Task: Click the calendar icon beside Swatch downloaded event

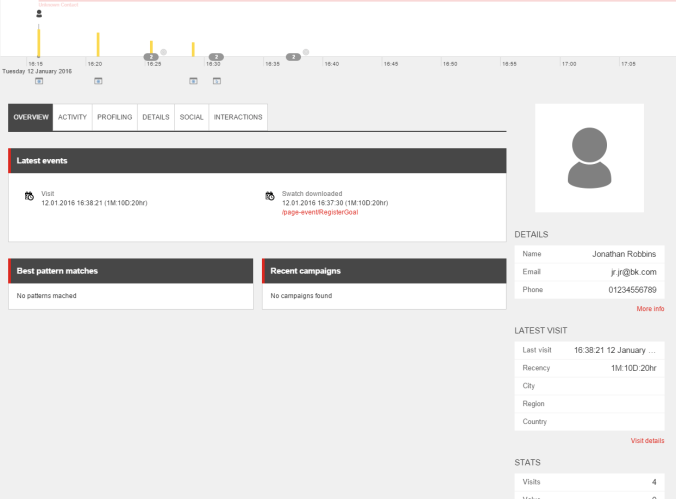Action: pyautogui.click(x=269, y=196)
